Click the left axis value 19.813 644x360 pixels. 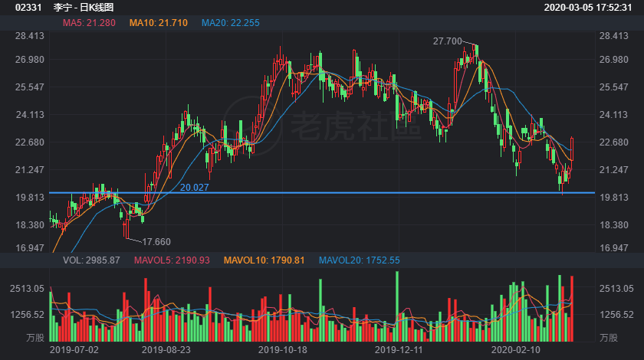coord(30,197)
